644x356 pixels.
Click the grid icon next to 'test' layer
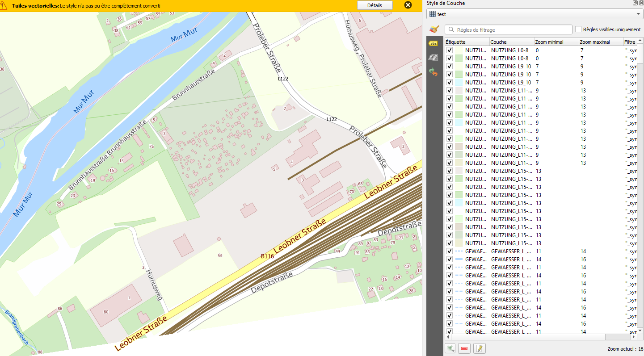pyautogui.click(x=432, y=14)
